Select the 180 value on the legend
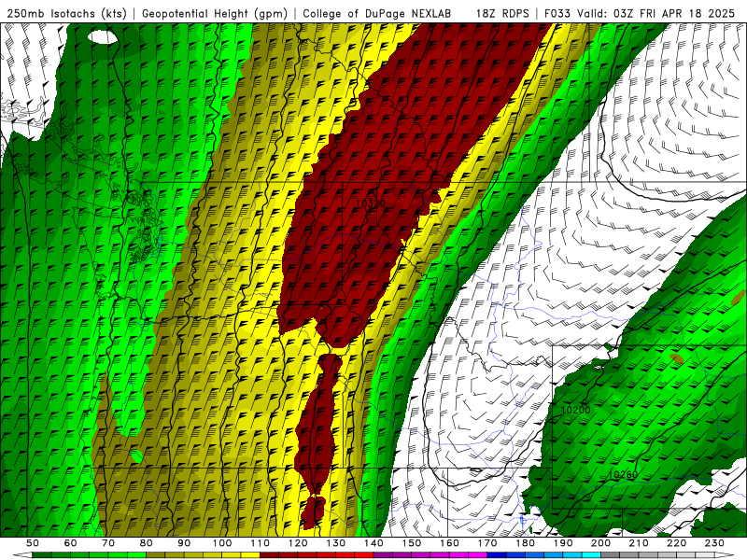Viewport: 747px width, 560px height. click(x=525, y=543)
